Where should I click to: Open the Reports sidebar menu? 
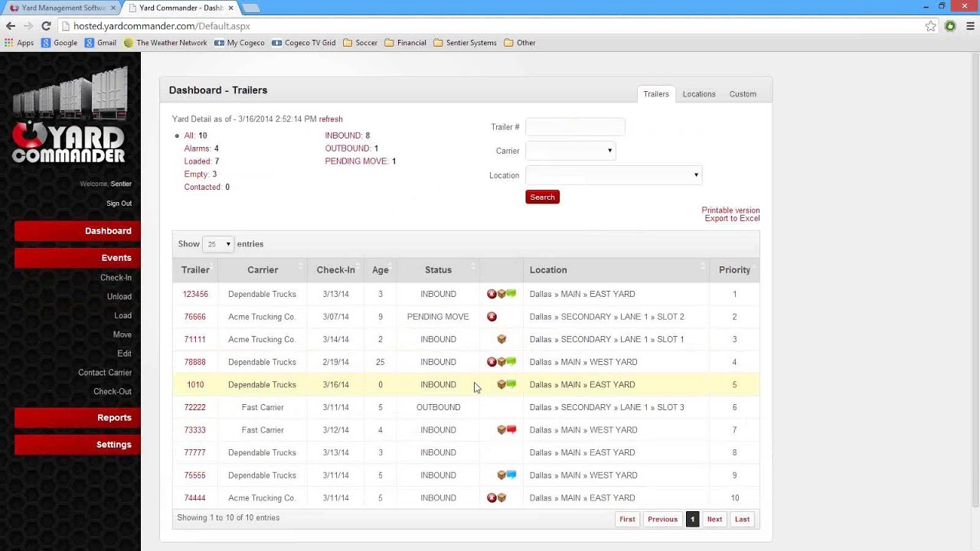77,418
